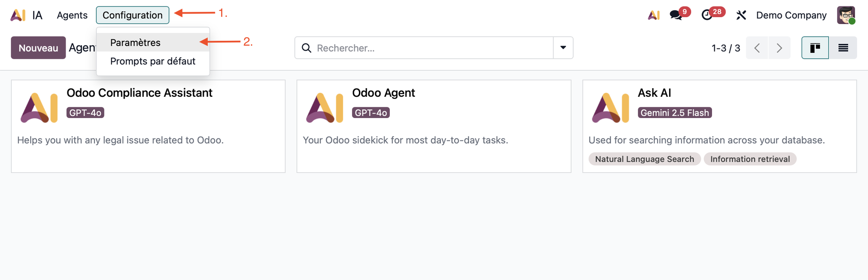
Task: Open the AI assistant icon in top bar
Action: [x=654, y=15]
